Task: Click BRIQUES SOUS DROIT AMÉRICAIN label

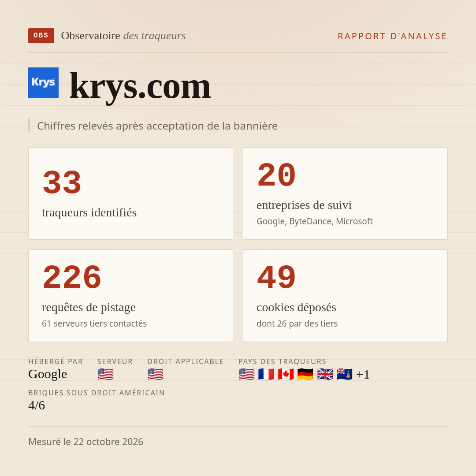Action: coord(97,393)
